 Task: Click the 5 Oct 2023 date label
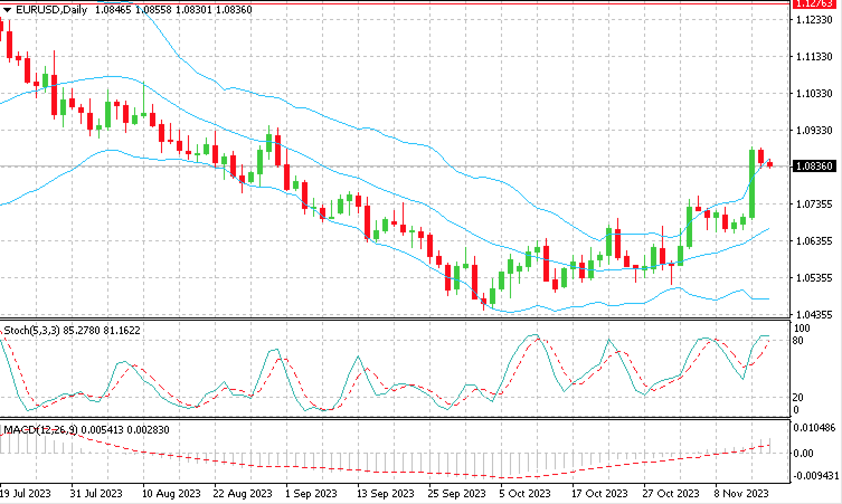point(525,493)
